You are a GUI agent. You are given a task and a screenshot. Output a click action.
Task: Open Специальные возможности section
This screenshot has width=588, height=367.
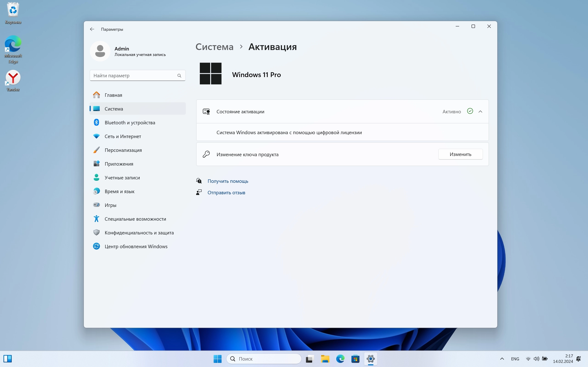135,219
